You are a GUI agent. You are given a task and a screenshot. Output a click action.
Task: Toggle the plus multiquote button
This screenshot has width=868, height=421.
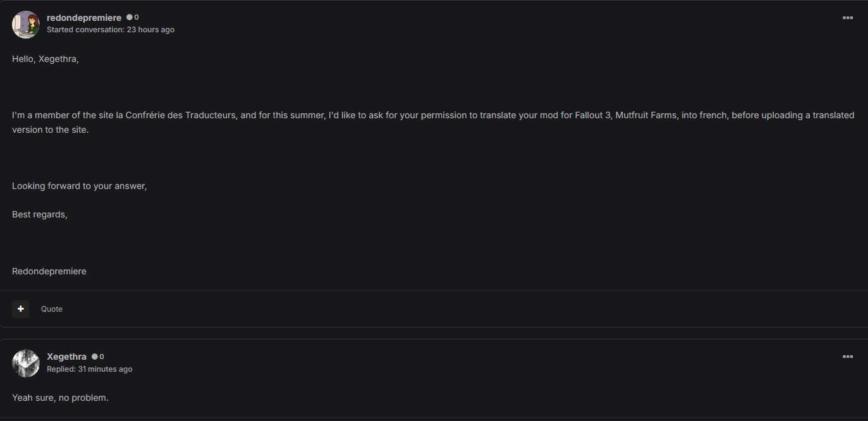point(21,308)
